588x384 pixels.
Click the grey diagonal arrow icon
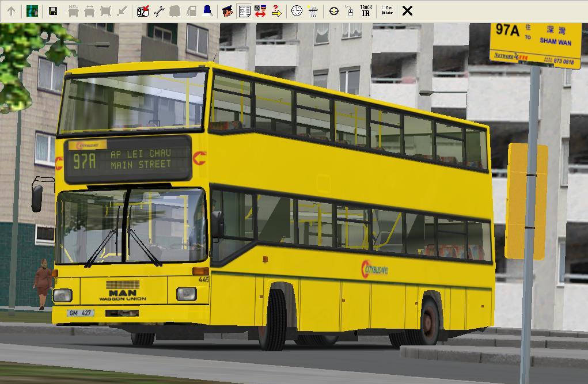tap(122, 11)
